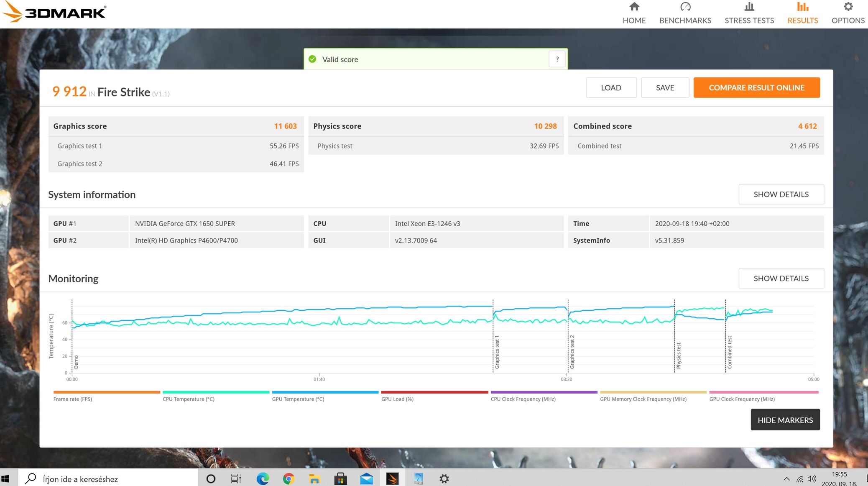This screenshot has width=868, height=486.
Task: Open the valid score help question mark
Action: click(x=557, y=59)
